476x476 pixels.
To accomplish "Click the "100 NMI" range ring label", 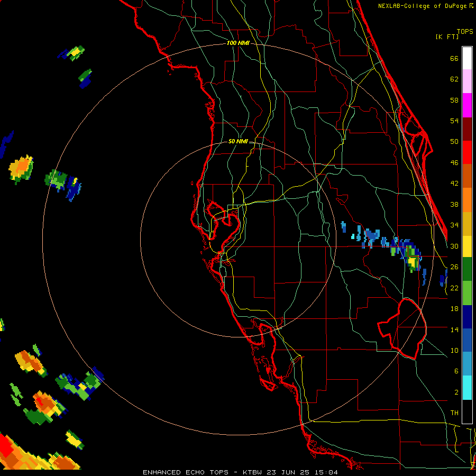I will [238, 43].
